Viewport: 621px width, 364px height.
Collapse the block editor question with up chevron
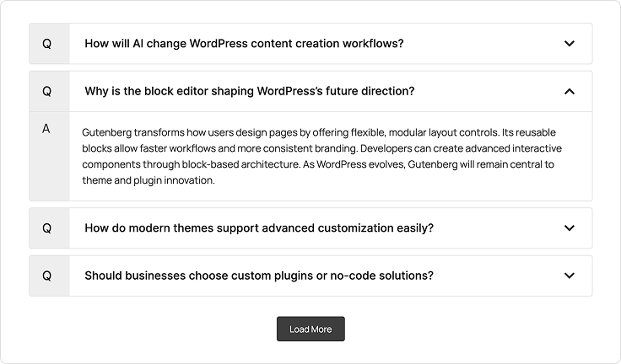pos(570,91)
